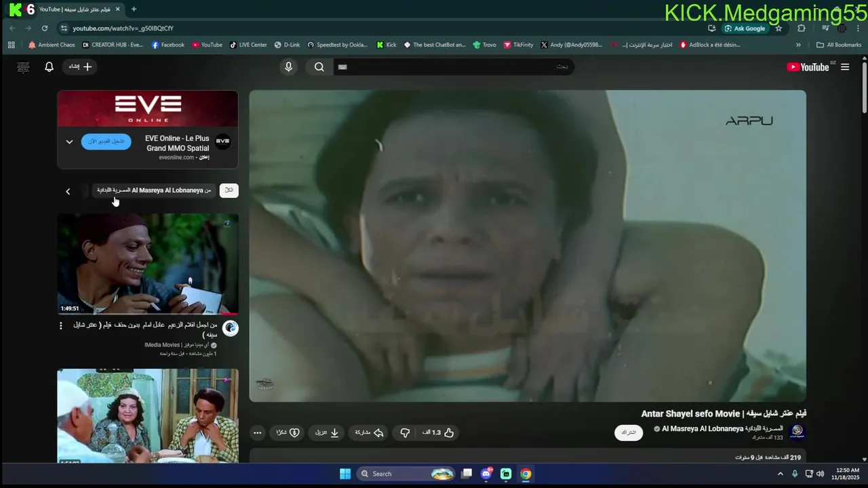Show hidden system tray icons chevron

point(780,474)
